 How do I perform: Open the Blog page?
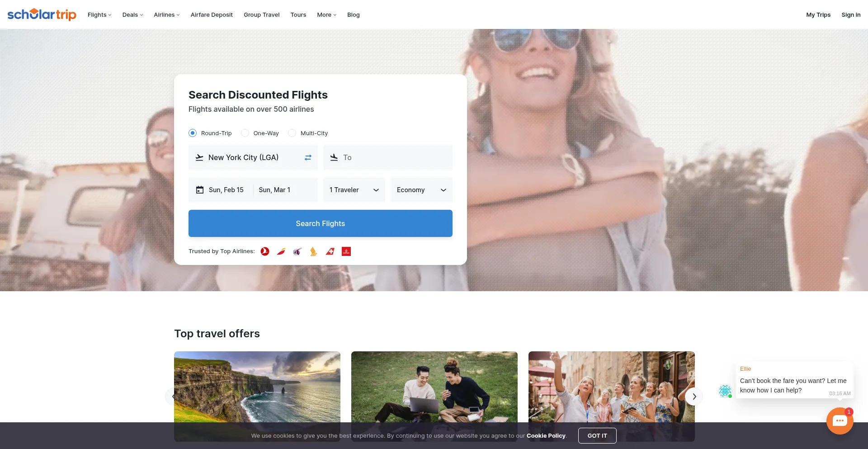click(x=353, y=14)
